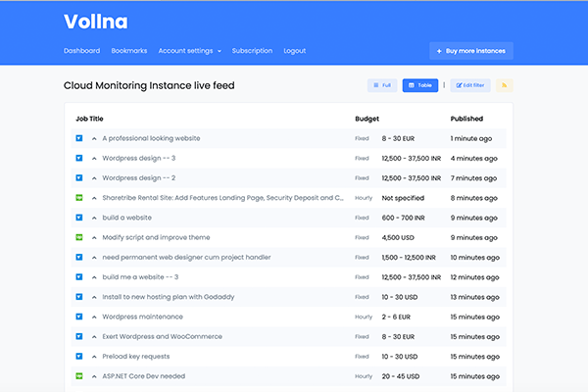This screenshot has height=392, width=588.
Task: Toggle chevron for 'ASP.NET Core Dev needed'
Action: pyautogui.click(x=94, y=376)
